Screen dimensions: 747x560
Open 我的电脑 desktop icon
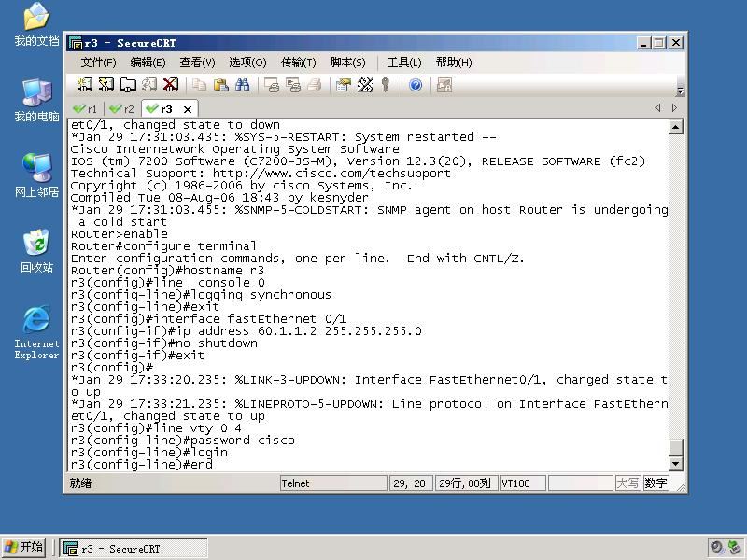point(36,100)
